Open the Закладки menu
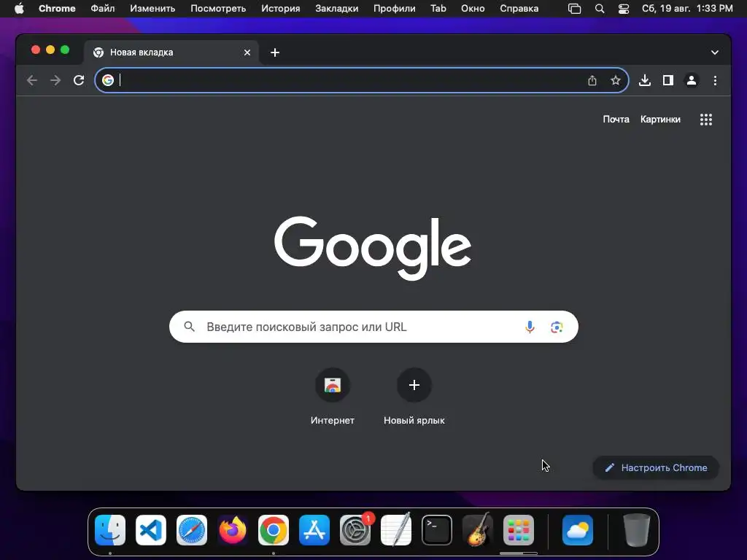The width and height of the screenshot is (747, 560). (x=337, y=9)
